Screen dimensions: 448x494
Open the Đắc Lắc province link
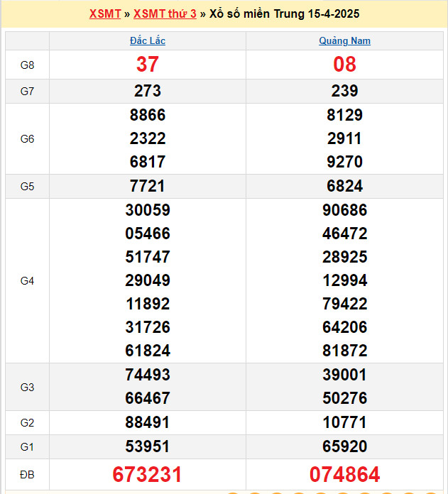point(148,40)
